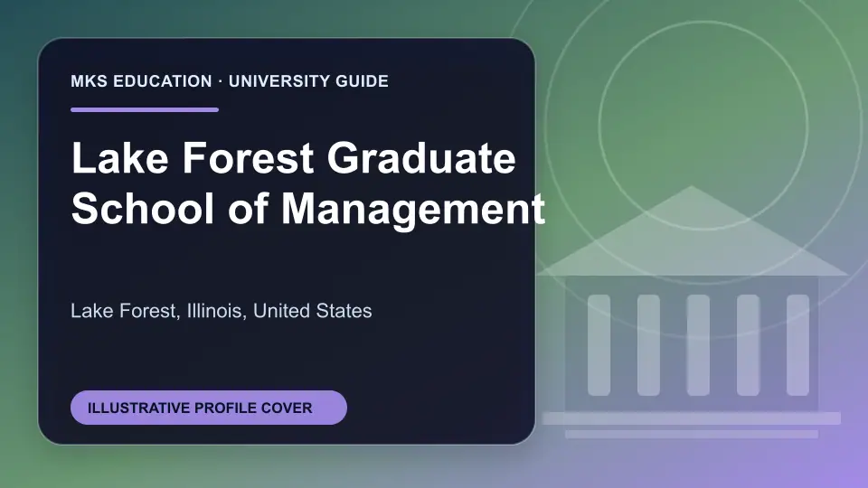The width and height of the screenshot is (868, 488).
Task: Click the Illustrative Profile Cover pill button
Action: [209, 408]
